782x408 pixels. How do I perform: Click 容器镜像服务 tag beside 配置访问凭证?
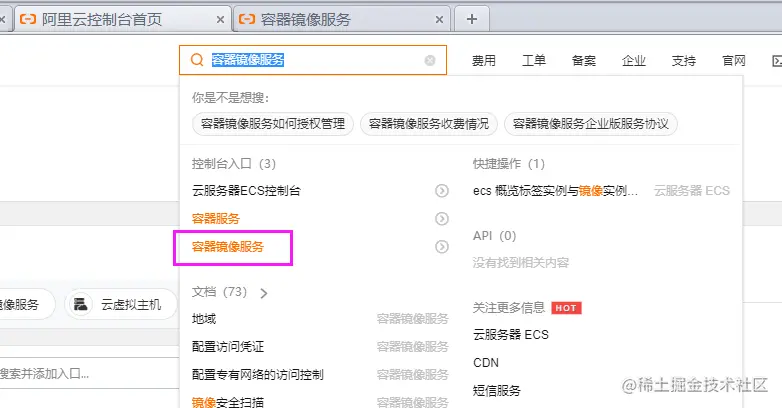tap(412, 346)
